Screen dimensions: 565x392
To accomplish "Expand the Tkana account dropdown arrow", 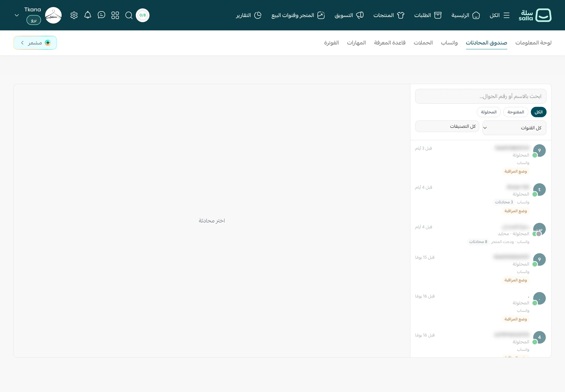I will pyautogui.click(x=17, y=15).
